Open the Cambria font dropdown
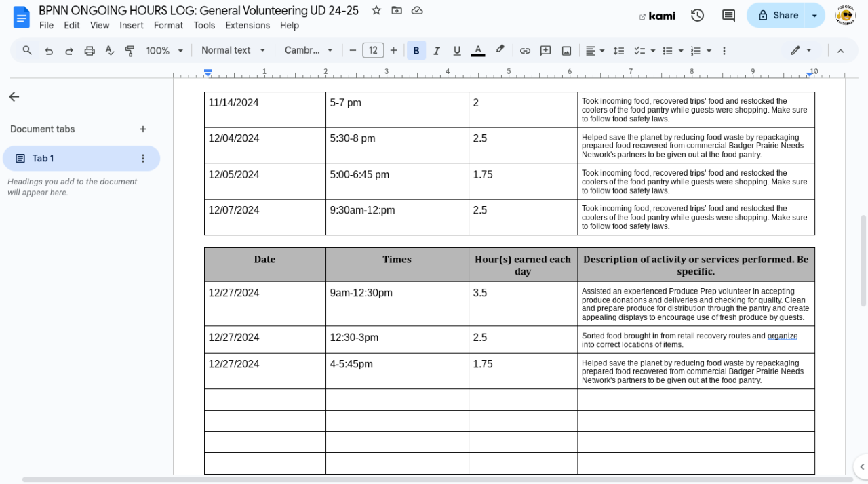This screenshot has height=484, width=868. pyautogui.click(x=309, y=50)
